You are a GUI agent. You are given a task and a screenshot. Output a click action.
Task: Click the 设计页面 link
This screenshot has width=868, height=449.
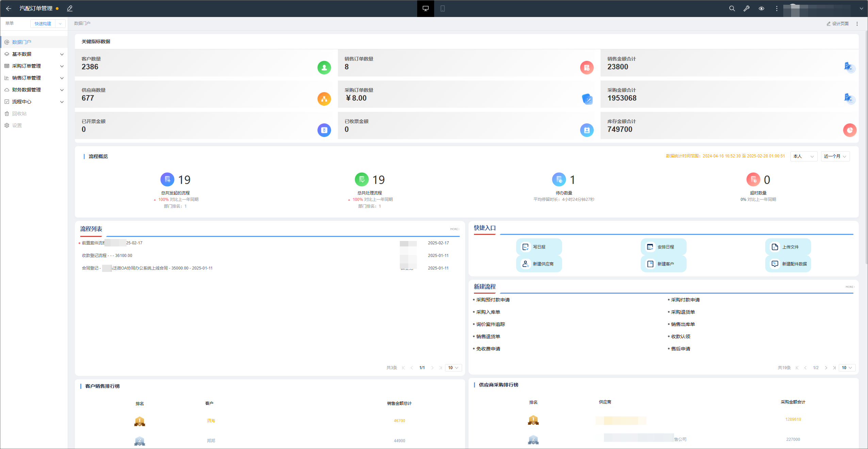tap(838, 24)
